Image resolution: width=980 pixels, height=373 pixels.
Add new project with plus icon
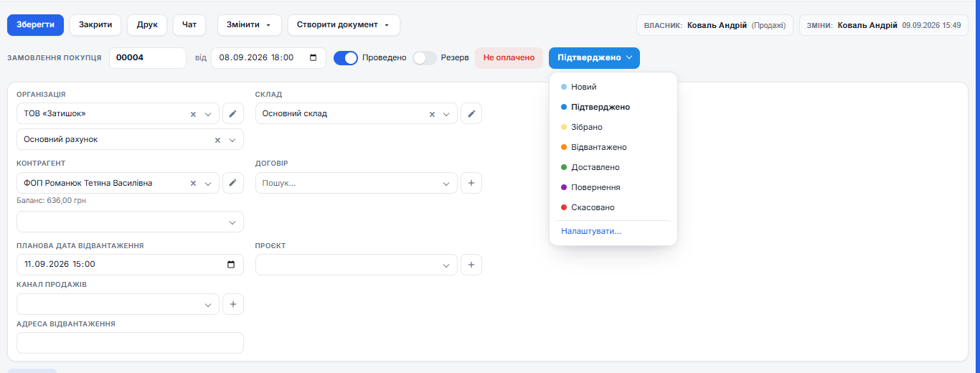471,265
